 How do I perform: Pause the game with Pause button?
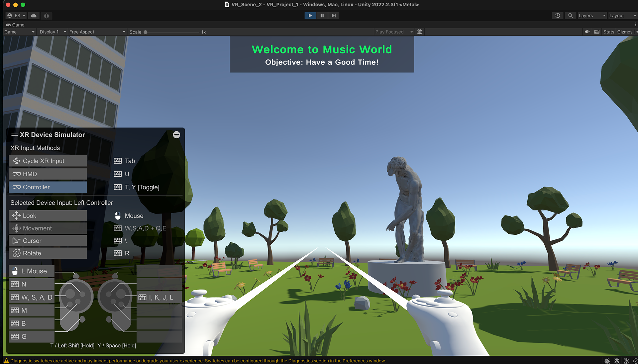pos(322,16)
